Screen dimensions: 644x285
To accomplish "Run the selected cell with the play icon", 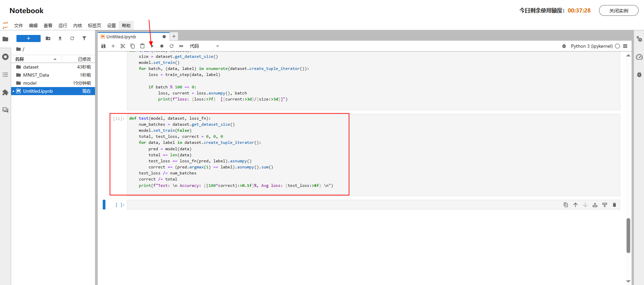I will [x=152, y=46].
